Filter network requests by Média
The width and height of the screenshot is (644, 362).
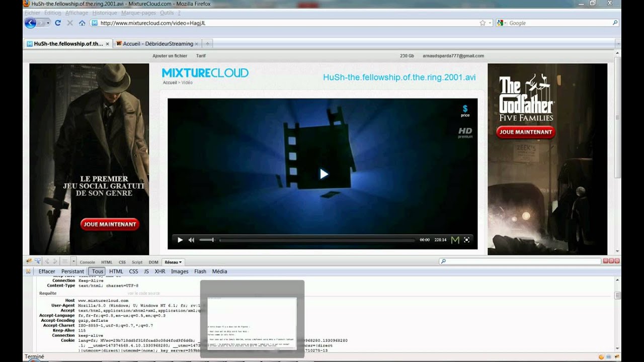point(219,271)
